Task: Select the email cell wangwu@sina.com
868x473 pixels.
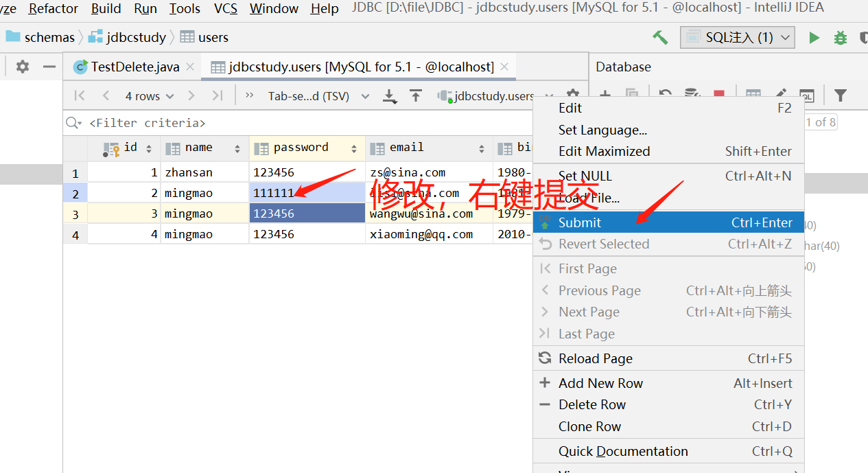Action: (x=428, y=214)
